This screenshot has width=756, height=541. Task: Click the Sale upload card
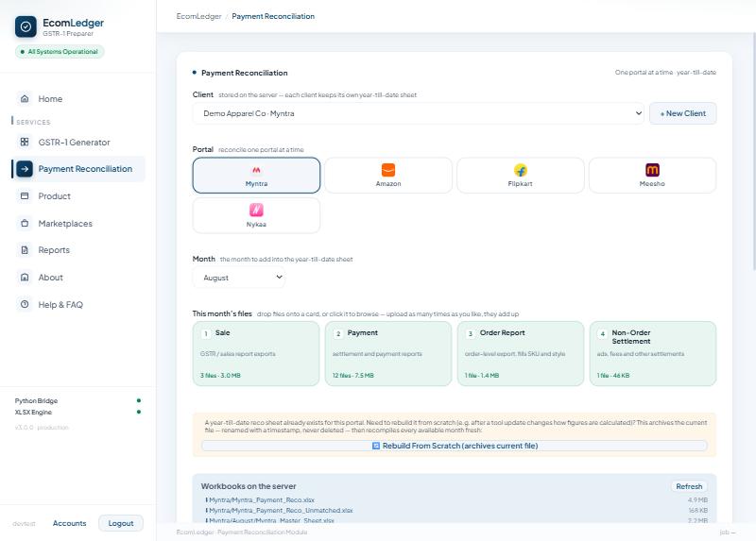[x=256, y=354]
